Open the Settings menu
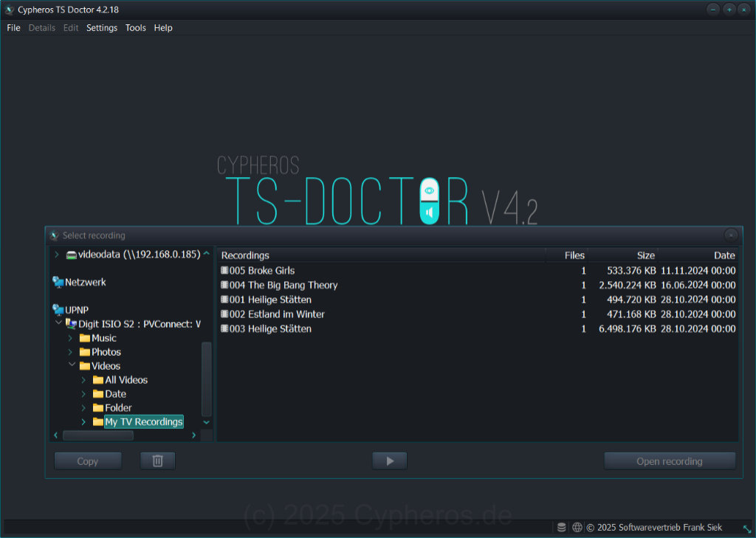Screen dimensions: 756x538 (x=101, y=27)
